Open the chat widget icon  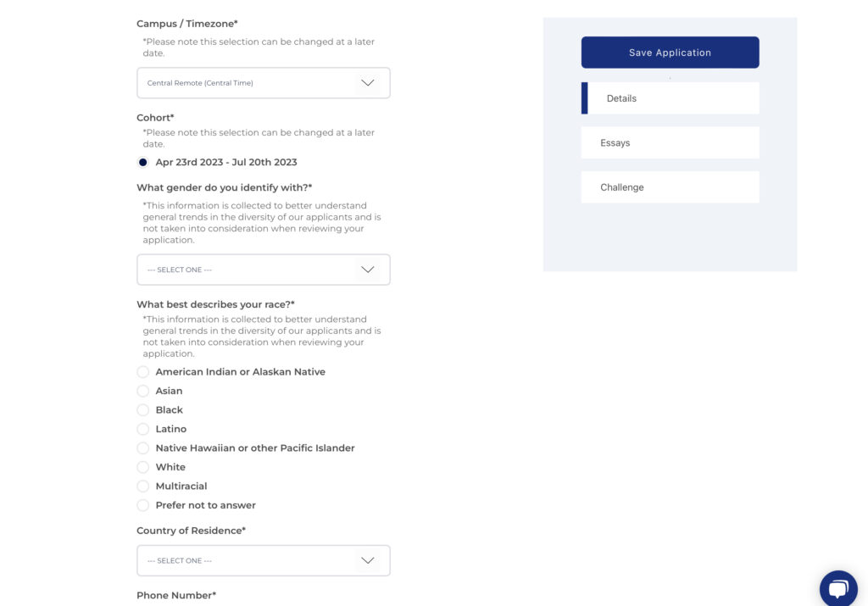[837, 589]
